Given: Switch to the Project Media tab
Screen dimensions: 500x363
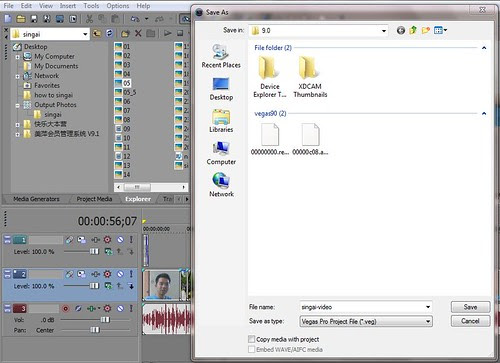Looking at the screenshot, I should 94,199.
